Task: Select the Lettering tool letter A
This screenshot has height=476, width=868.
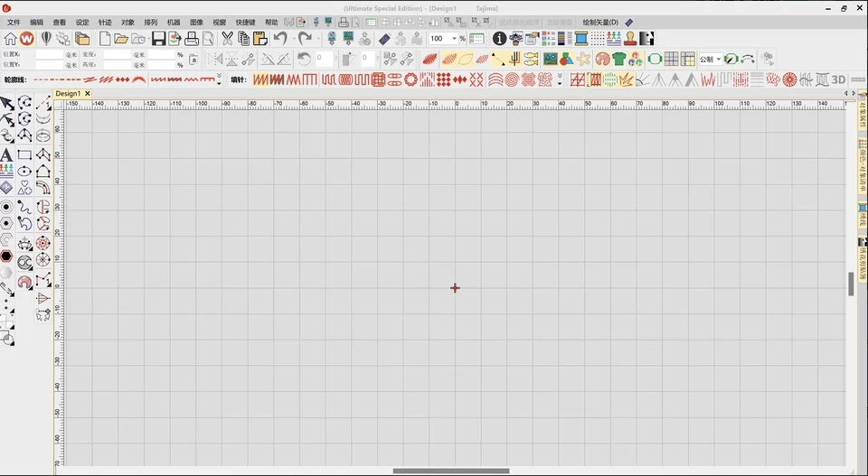Action: (6, 154)
